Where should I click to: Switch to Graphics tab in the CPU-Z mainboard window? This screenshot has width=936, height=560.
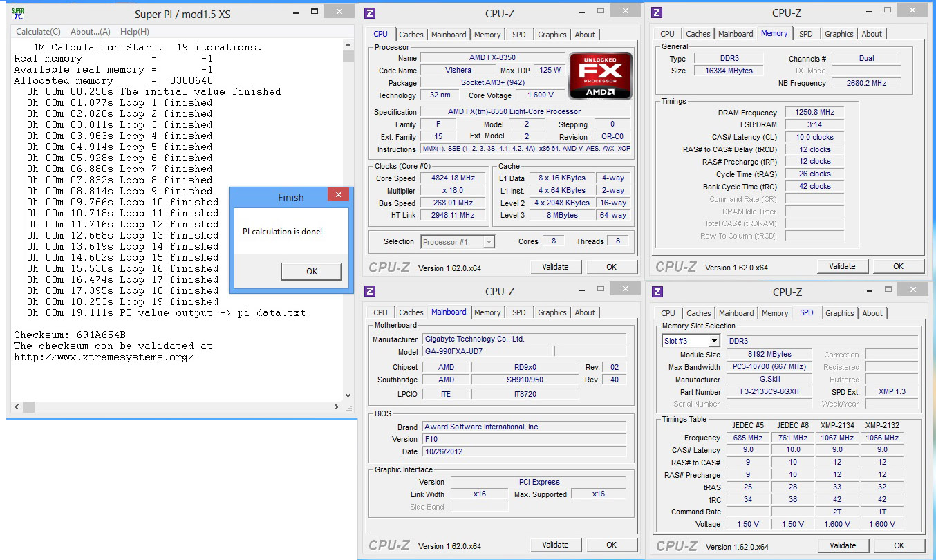(552, 312)
